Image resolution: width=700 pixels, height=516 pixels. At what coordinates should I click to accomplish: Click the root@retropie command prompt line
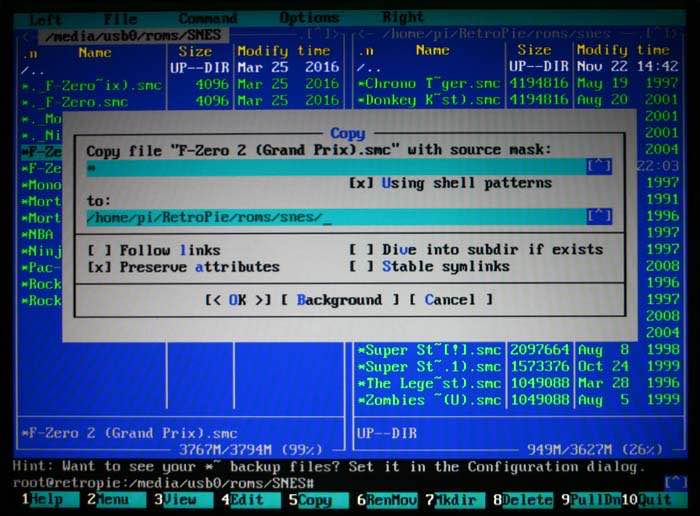163,483
